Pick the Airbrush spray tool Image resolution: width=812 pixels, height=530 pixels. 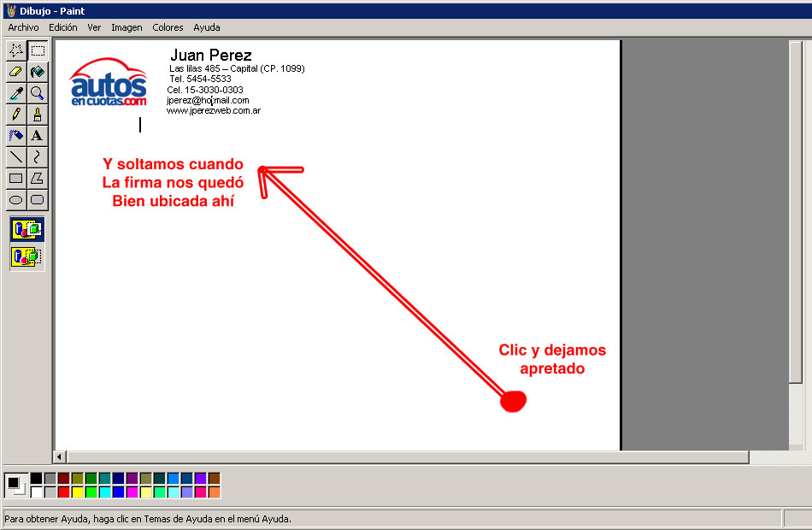(15, 135)
